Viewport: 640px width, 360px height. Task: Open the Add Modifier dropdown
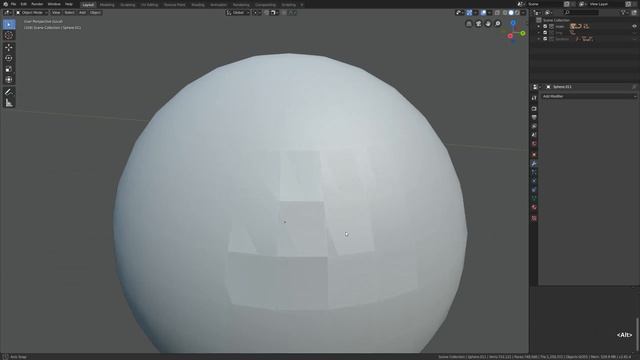pos(589,96)
